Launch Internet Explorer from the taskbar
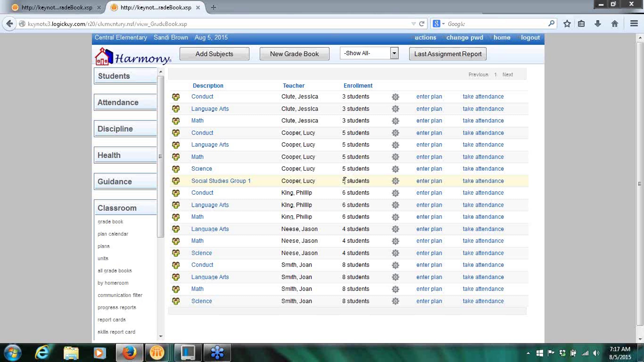This screenshot has width=644, height=362. coord(42,353)
